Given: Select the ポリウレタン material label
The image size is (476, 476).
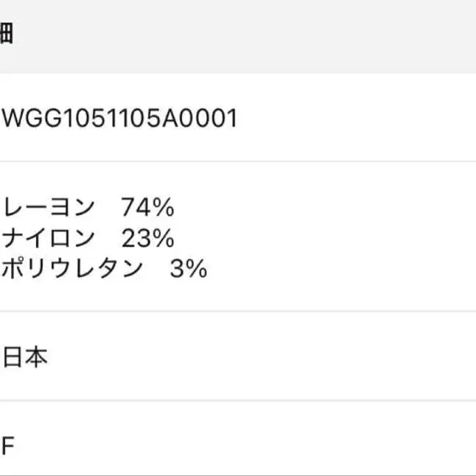Looking at the screenshot, I should (71, 268).
